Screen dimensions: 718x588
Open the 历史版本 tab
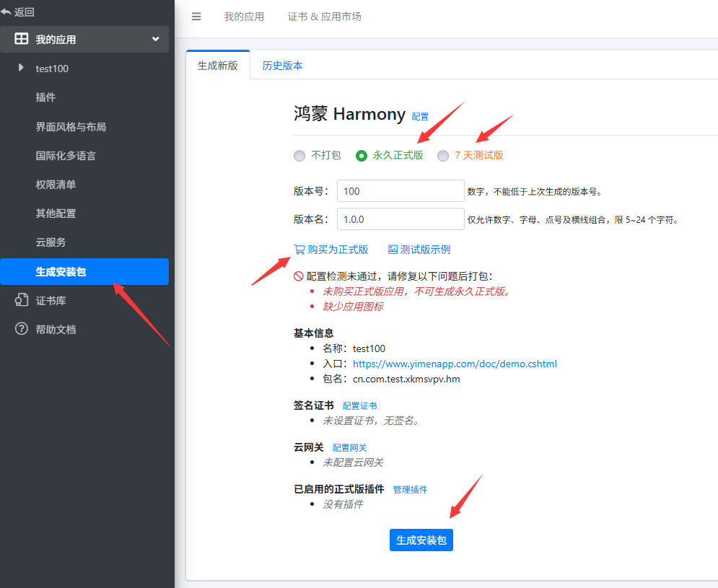point(283,66)
